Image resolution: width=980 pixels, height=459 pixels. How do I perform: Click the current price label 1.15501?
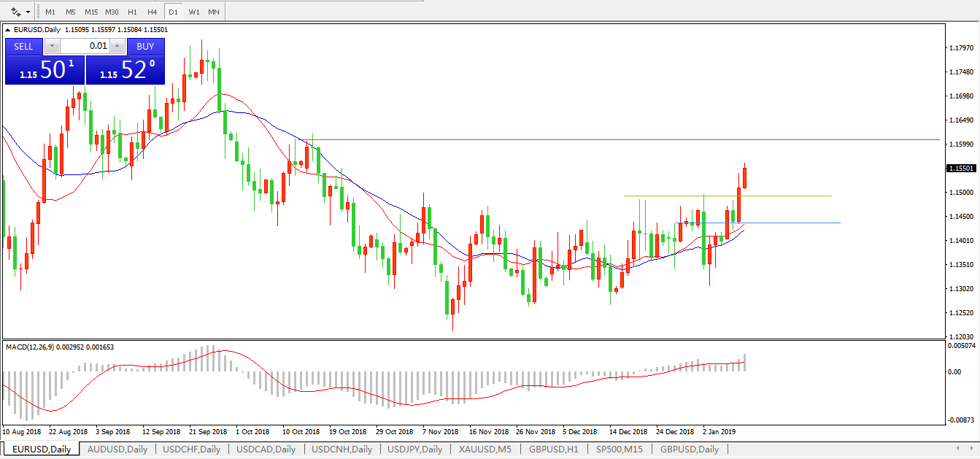pos(961,169)
